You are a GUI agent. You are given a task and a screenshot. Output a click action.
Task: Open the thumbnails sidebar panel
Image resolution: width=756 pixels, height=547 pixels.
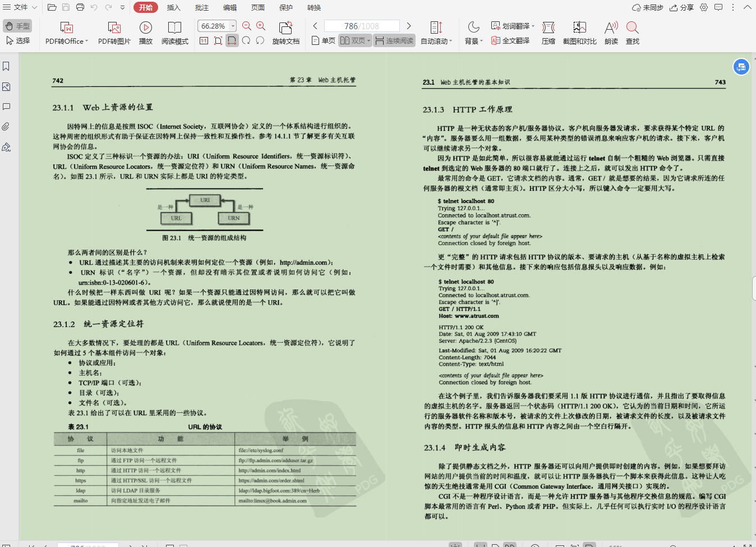coord(6,87)
